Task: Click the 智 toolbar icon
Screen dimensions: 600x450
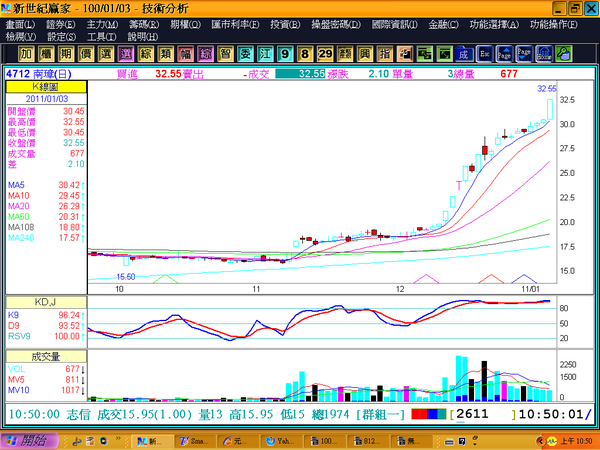Action: click(225, 54)
